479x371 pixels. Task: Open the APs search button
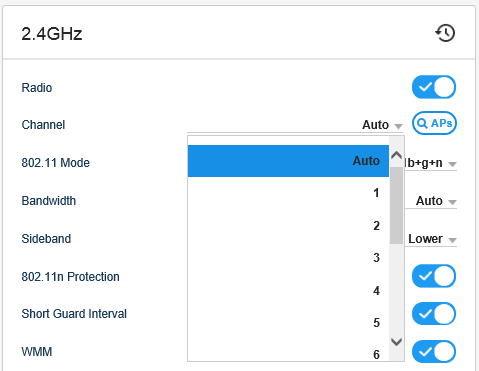[434, 123]
